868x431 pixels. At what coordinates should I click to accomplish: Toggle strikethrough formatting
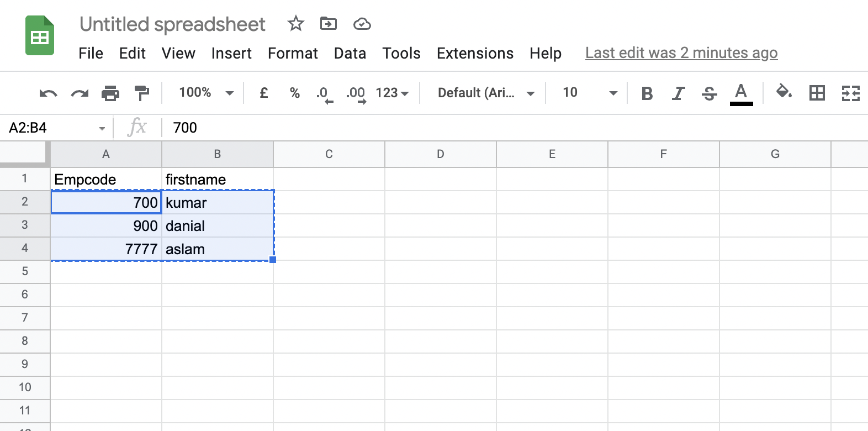[710, 93]
